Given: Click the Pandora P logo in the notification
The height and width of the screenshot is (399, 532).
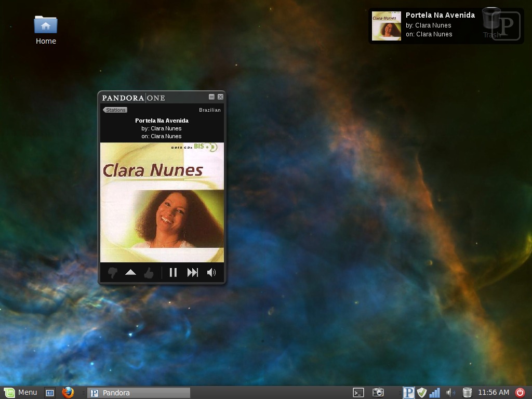Looking at the screenshot, I should [x=506, y=26].
